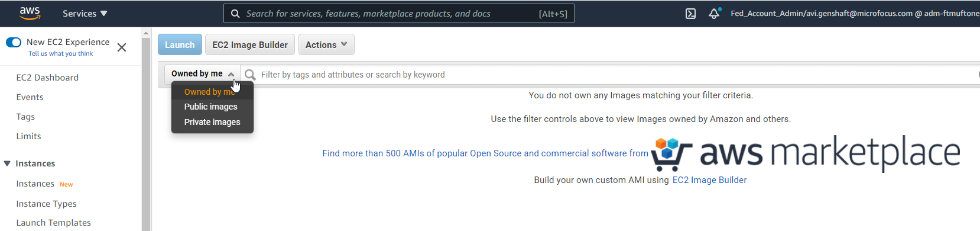Viewport: 980px width, 231px height.
Task: Click the filter magnifier icon beside the AMI filter
Action: pos(250,75)
